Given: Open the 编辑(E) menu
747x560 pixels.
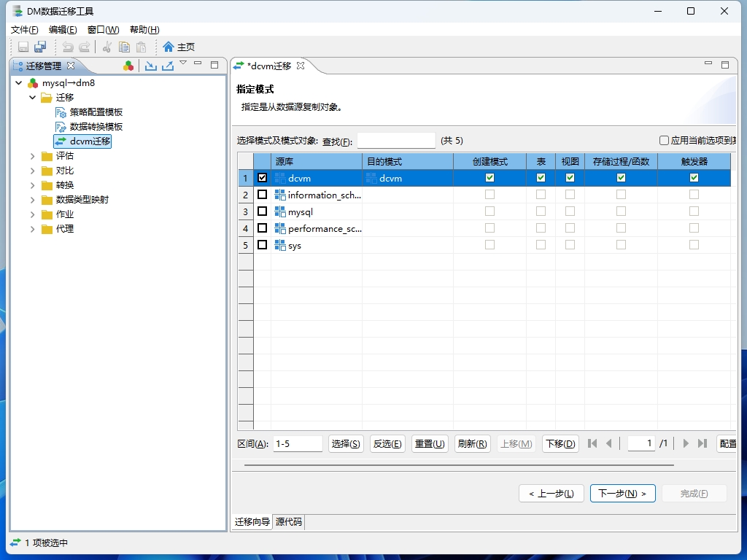Looking at the screenshot, I should 63,29.
